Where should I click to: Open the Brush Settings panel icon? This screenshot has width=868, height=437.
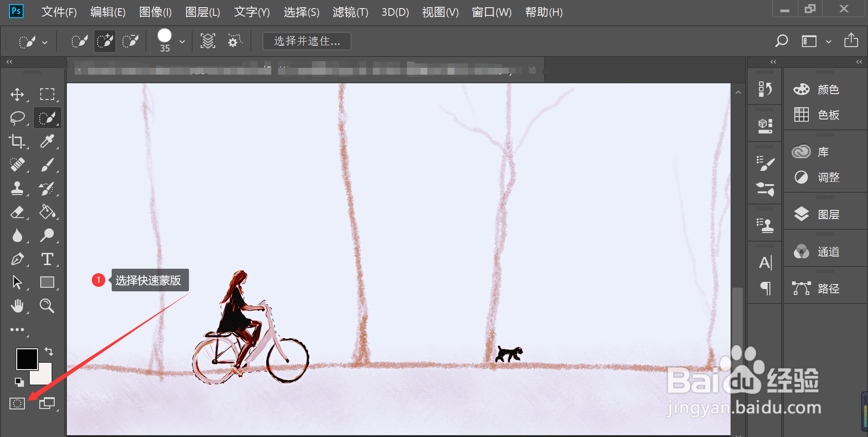(x=765, y=163)
